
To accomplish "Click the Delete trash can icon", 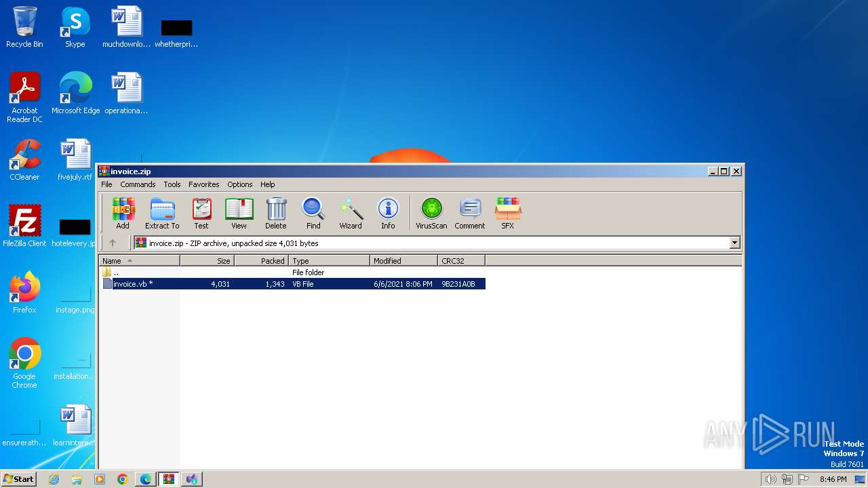I will 276,213.
